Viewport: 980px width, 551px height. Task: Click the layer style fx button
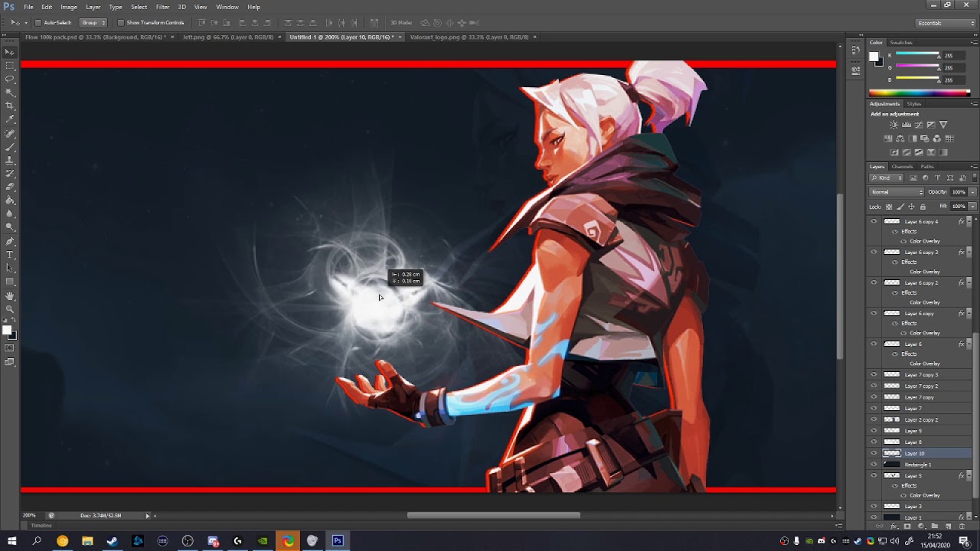[893, 526]
